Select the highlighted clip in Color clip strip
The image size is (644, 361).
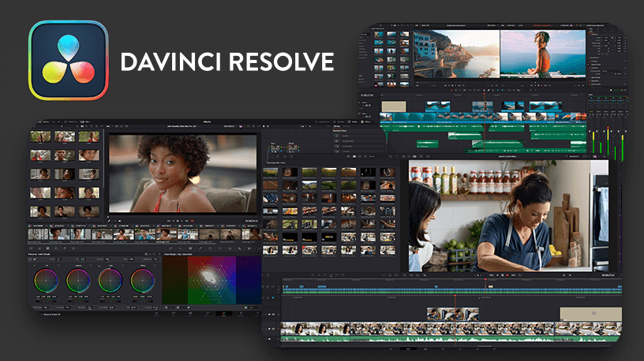click(x=167, y=234)
